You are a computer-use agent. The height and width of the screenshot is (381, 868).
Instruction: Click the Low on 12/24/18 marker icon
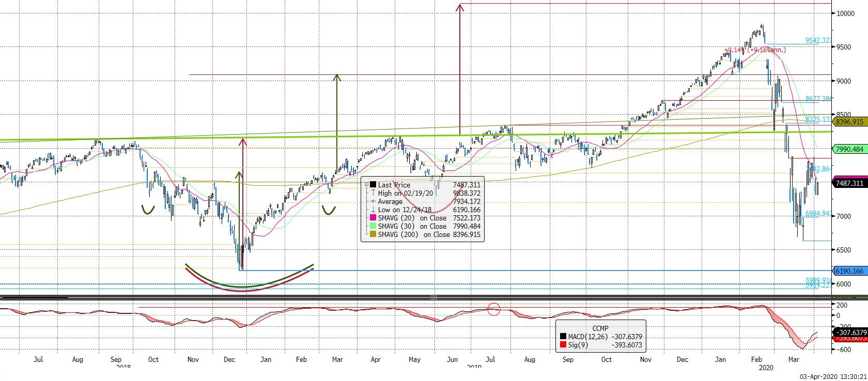click(373, 210)
